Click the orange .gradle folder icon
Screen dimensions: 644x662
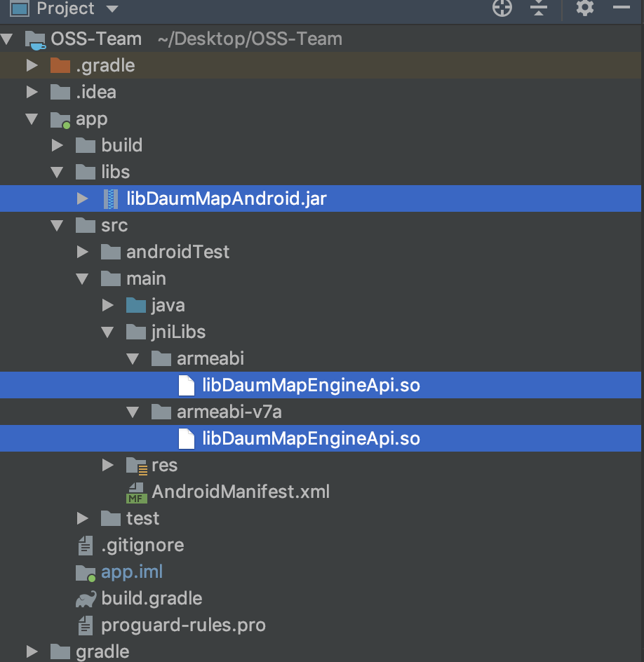(60, 65)
